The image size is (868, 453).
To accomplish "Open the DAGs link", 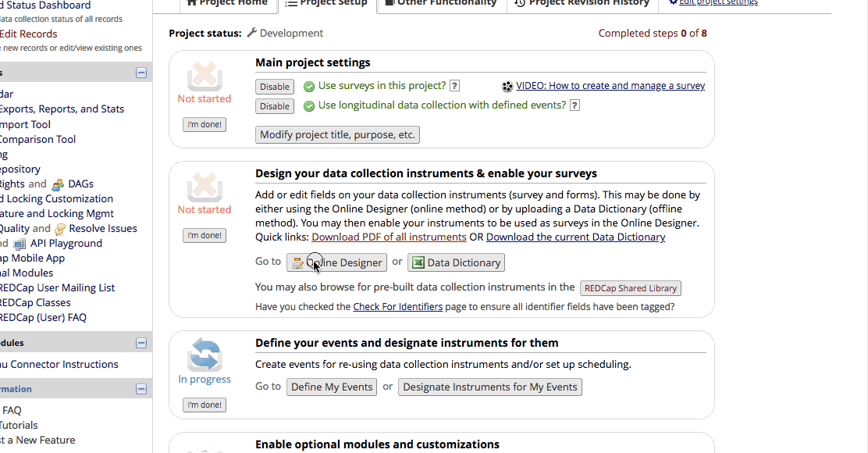I will 81,184.
